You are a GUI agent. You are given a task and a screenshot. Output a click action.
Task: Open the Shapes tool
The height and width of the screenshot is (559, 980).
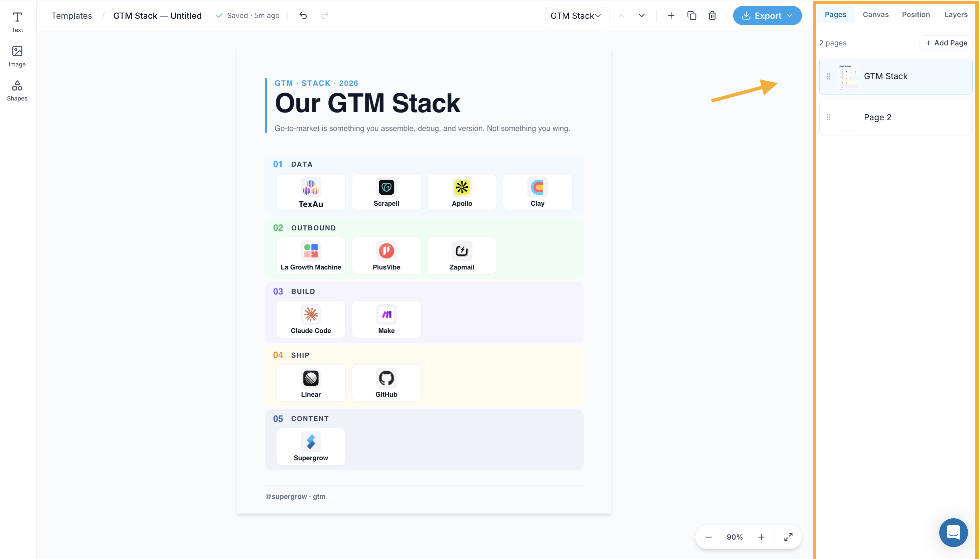click(x=17, y=90)
